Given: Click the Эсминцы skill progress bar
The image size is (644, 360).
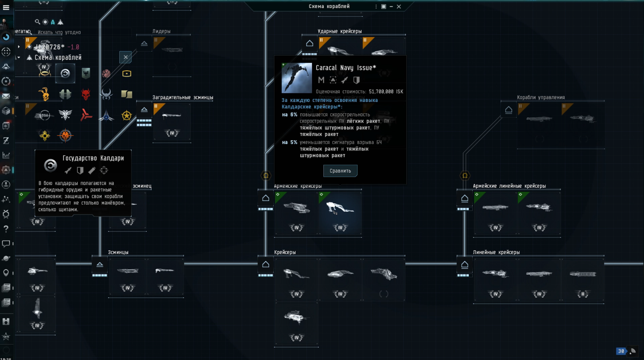Looking at the screenshot, I should click(99, 275).
